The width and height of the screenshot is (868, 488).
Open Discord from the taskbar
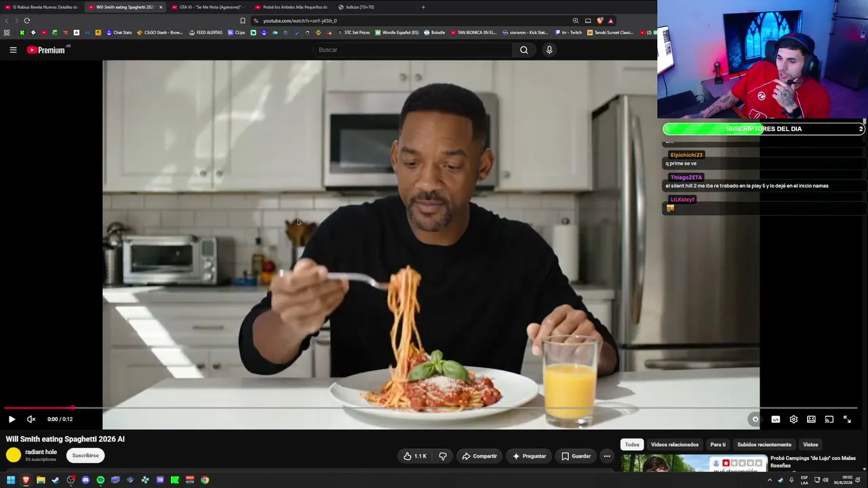pos(85,480)
